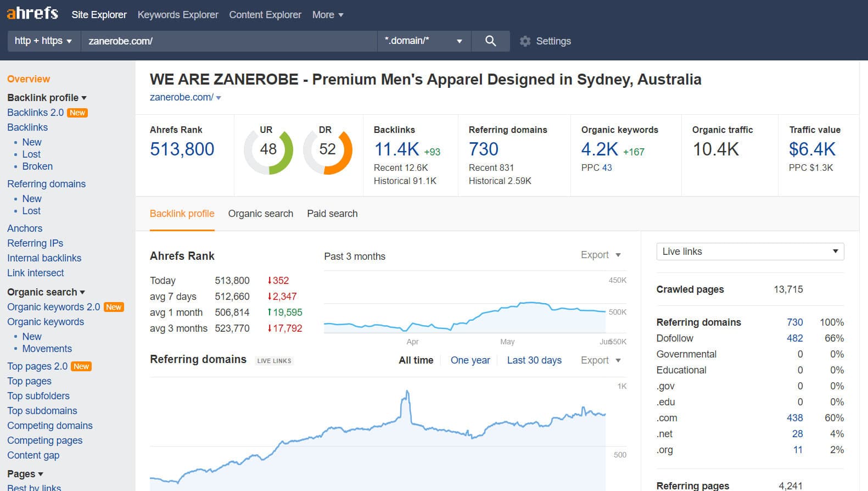Screen dimensions: 868x491
Task: Open Referring domains sidebar link
Action: [47, 184]
